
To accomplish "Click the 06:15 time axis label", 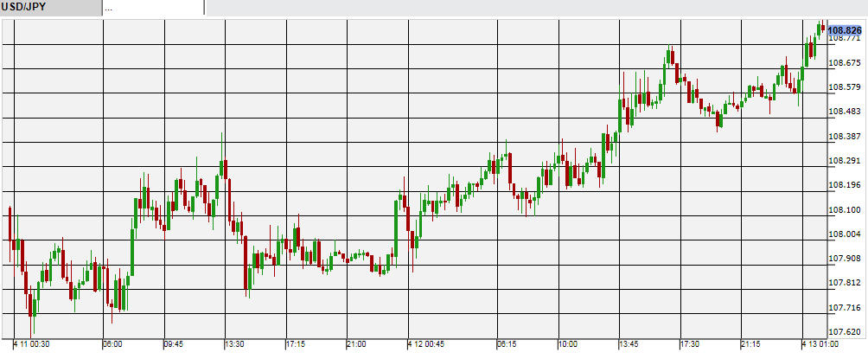I will pos(507,344).
